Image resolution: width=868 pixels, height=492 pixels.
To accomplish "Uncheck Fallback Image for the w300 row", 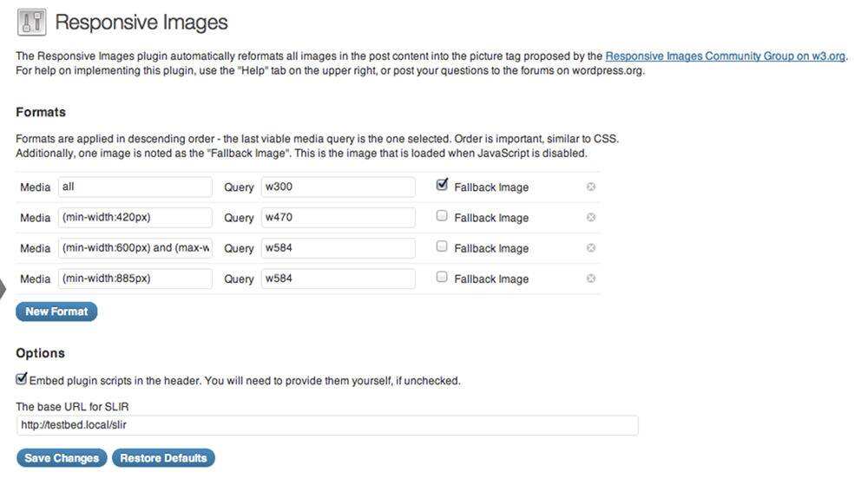I will click(442, 185).
